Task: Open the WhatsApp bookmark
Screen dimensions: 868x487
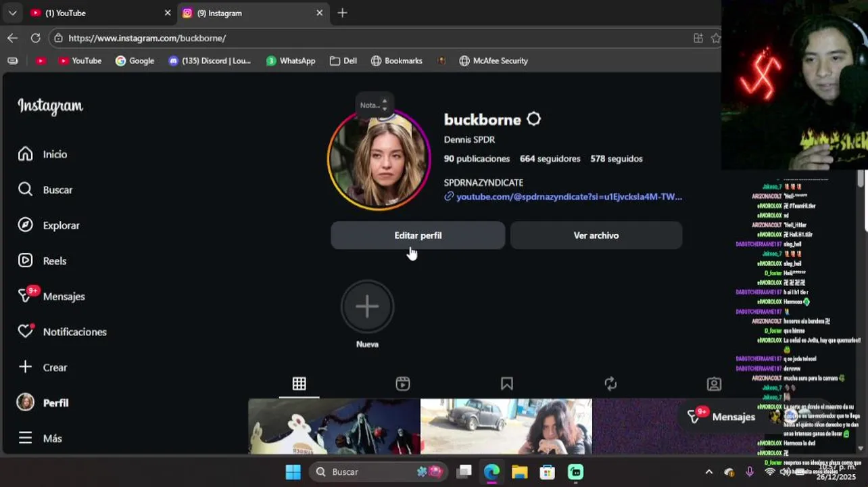Action: coord(291,61)
